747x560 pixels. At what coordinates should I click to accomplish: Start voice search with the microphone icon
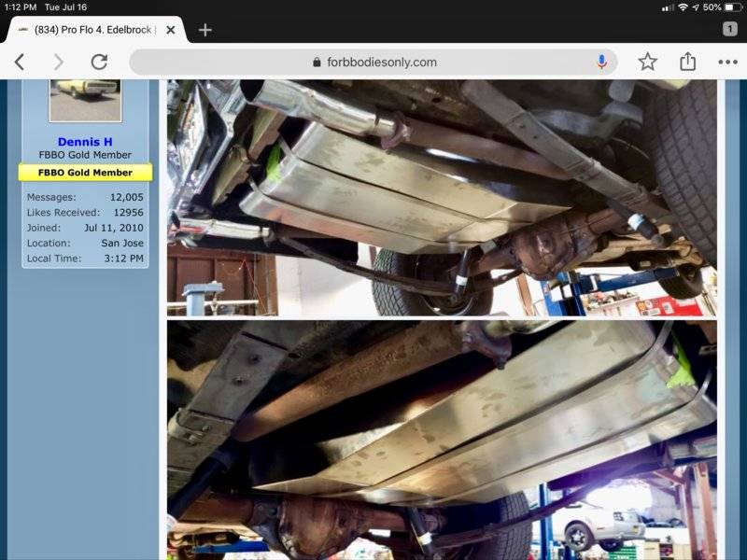(602, 63)
